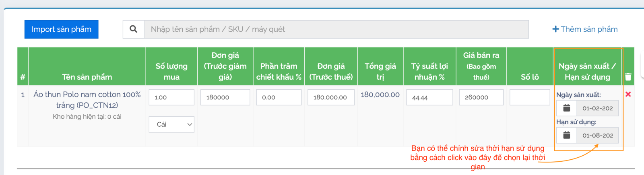Select the expiry date field 01-08-202
This screenshot has height=175, width=644.
tap(597, 136)
